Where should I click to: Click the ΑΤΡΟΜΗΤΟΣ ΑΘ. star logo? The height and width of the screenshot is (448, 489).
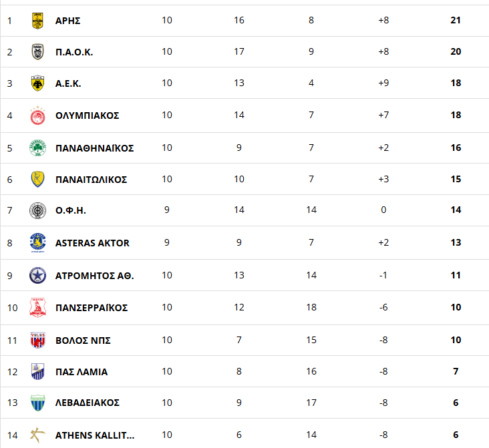(x=37, y=276)
